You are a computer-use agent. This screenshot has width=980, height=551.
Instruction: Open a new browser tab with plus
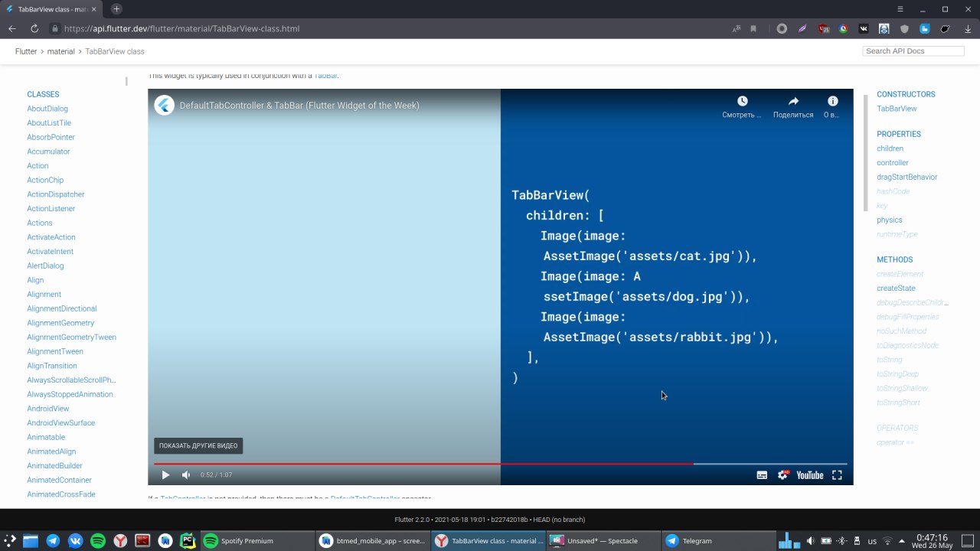click(116, 9)
